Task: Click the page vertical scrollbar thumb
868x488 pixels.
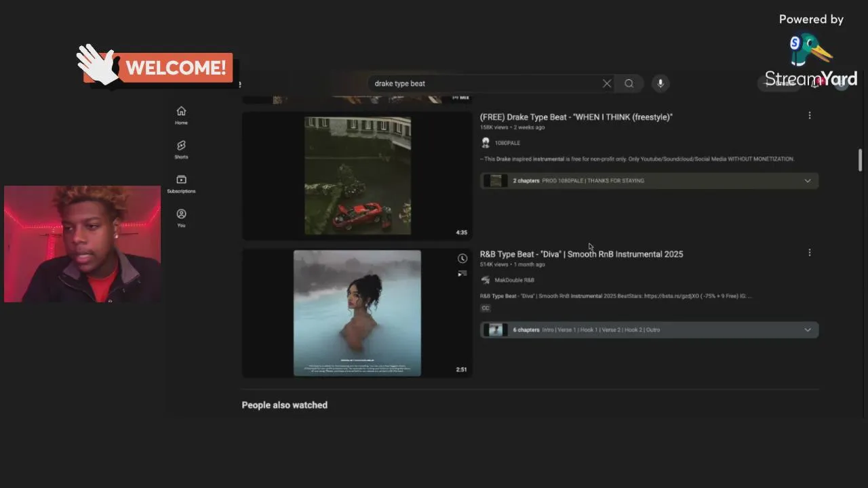Action: (x=860, y=160)
